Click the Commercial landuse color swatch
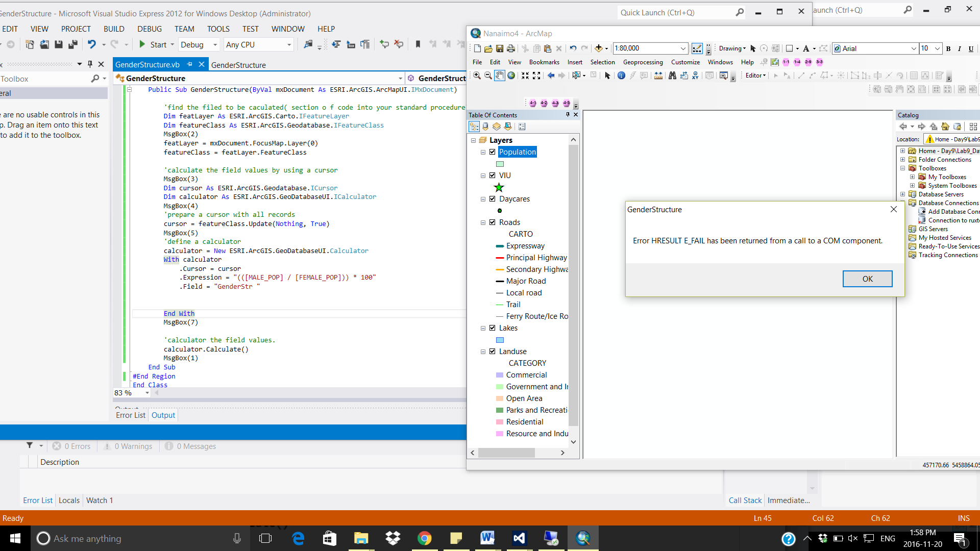The height and width of the screenshot is (551, 980). (x=500, y=375)
